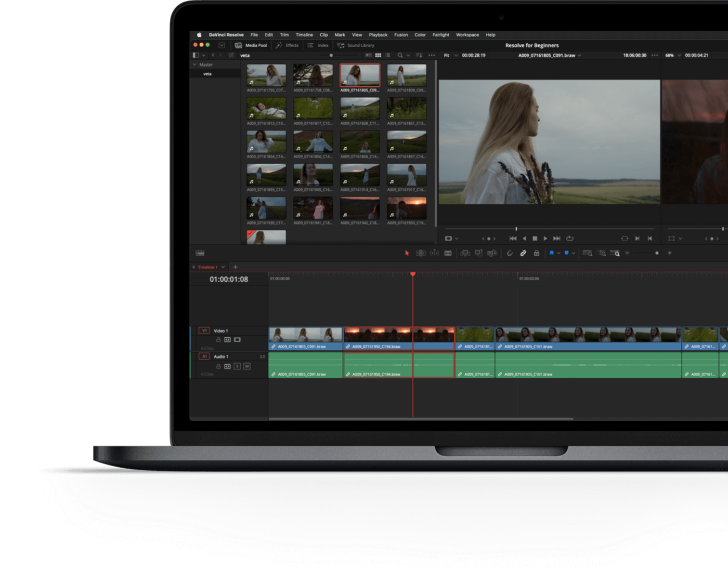The width and height of the screenshot is (728, 568).
Task: Click the Replace Clip icon
Action: 492,253
